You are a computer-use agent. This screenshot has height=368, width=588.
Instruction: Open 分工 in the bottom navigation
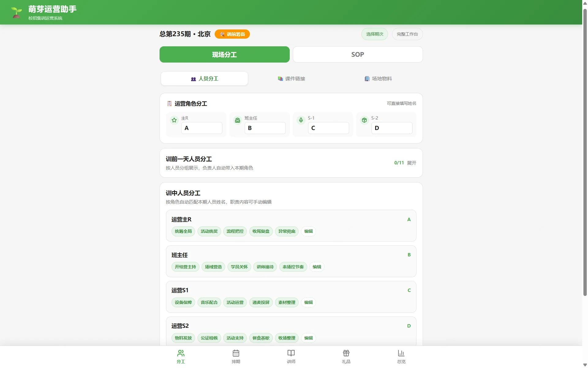181,357
